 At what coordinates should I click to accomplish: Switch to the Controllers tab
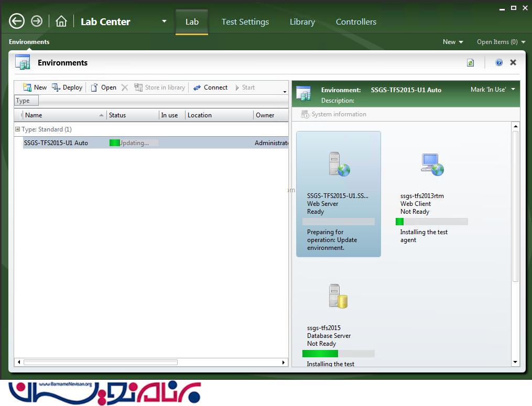(x=356, y=22)
